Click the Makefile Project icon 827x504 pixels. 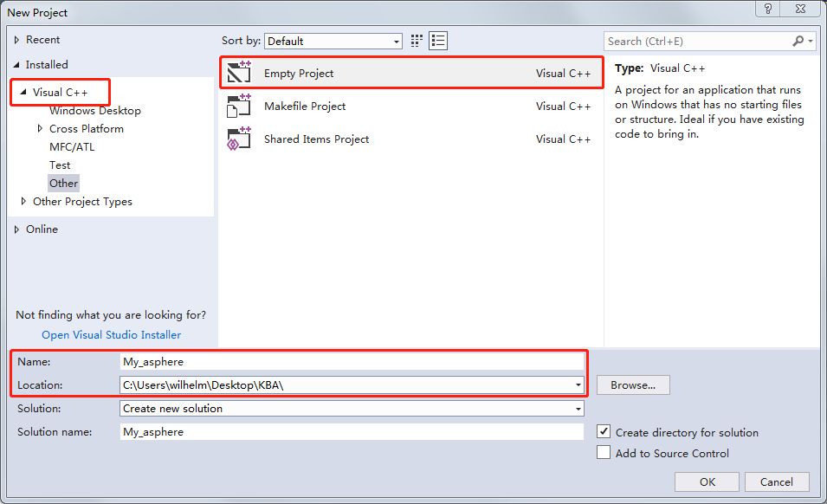point(238,107)
